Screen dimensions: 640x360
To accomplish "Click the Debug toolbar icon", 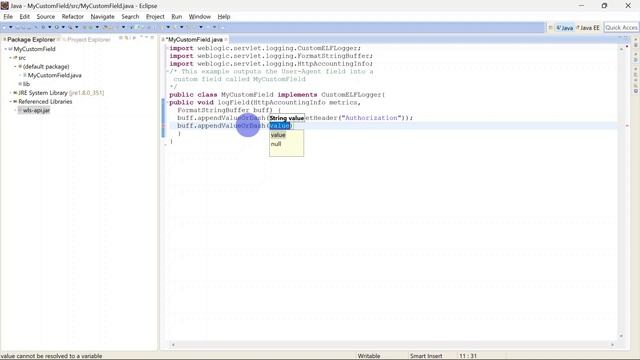I will tap(43, 27).
